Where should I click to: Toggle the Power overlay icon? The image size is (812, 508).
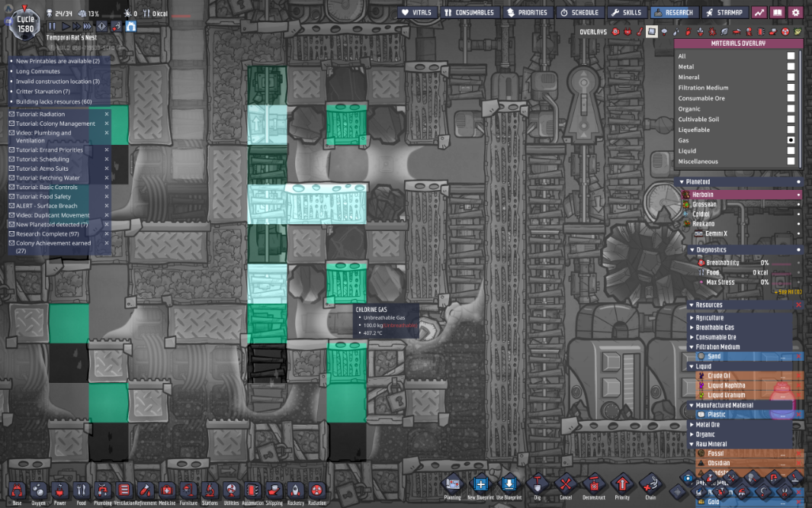coord(627,32)
